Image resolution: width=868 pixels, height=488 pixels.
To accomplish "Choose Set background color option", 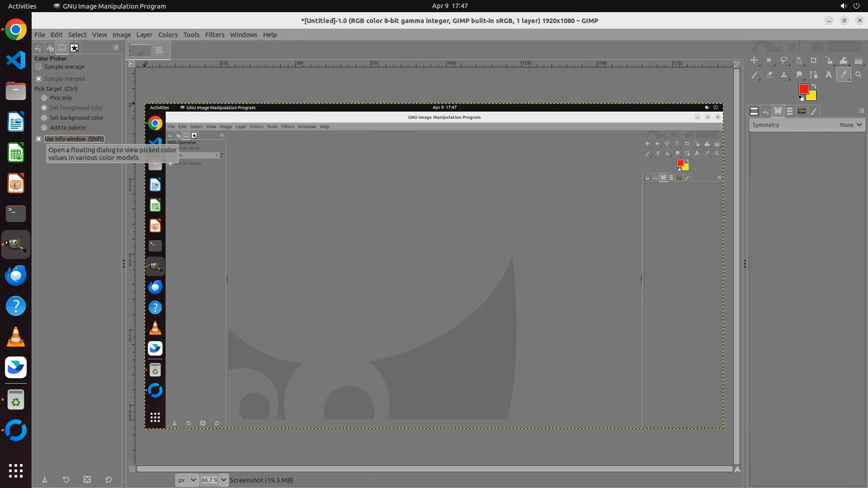I will [x=44, y=118].
